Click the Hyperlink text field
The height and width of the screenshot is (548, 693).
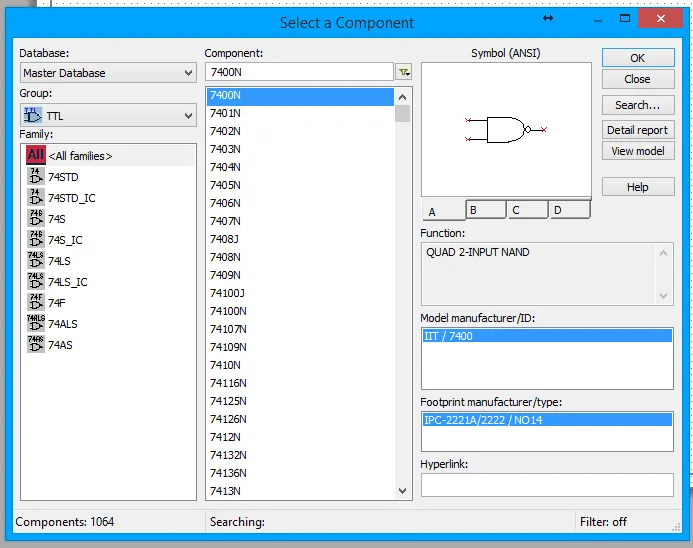546,485
